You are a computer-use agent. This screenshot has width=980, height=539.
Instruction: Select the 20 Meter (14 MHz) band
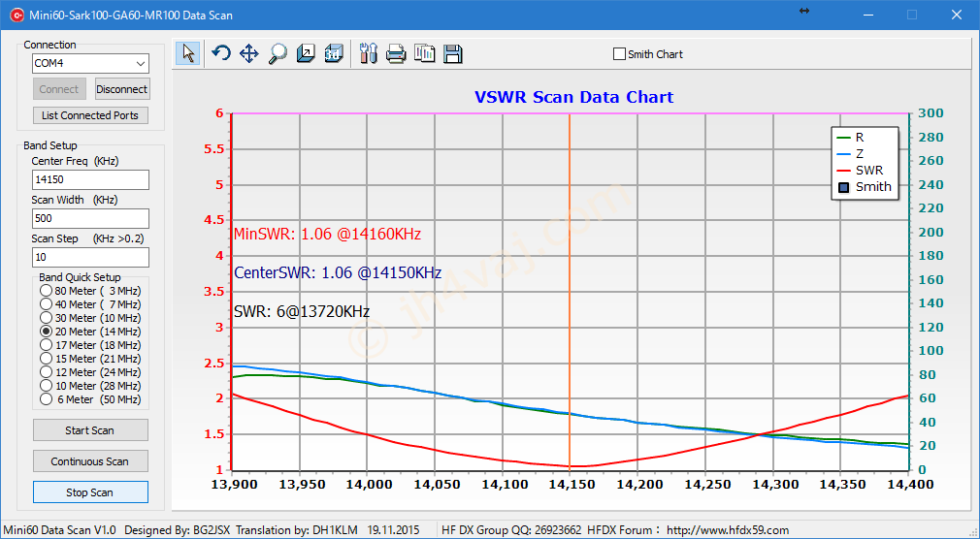[46, 332]
